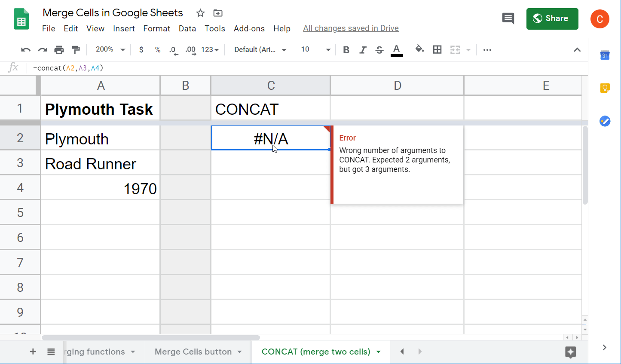Image resolution: width=621 pixels, height=364 pixels.
Task: Decrease decimal places using the toolbar icon
Action: pyautogui.click(x=173, y=49)
